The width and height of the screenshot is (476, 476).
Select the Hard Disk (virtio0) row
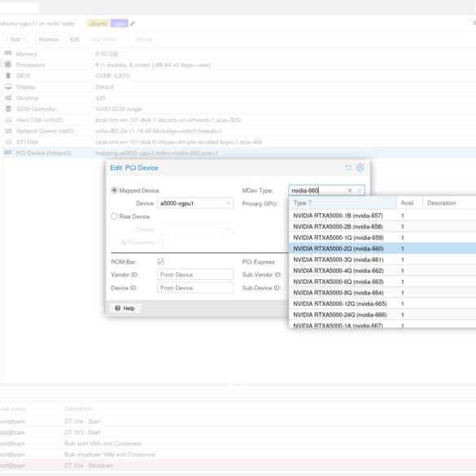coord(239,120)
